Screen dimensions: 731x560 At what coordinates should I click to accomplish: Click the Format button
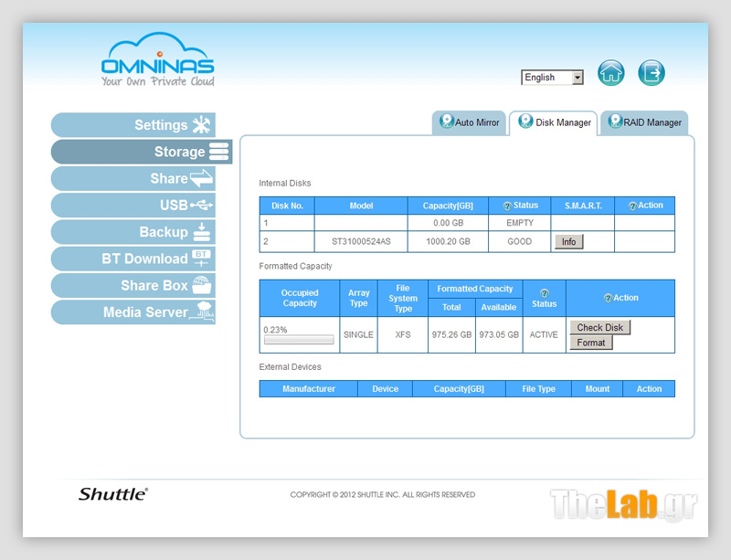pyautogui.click(x=591, y=343)
